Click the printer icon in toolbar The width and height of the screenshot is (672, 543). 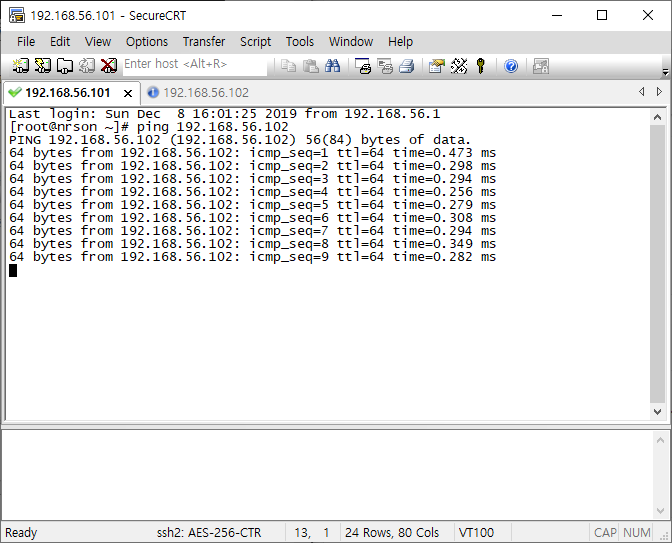(407, 66)
